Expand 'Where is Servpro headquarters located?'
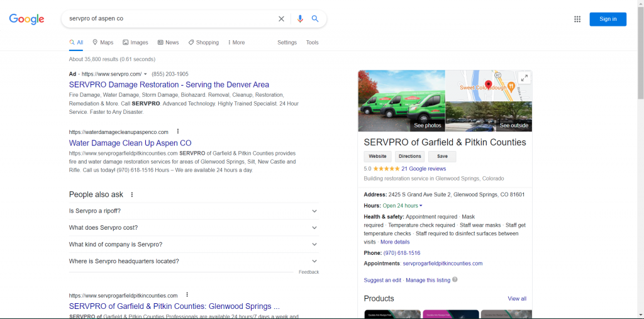 click(194, 261)
